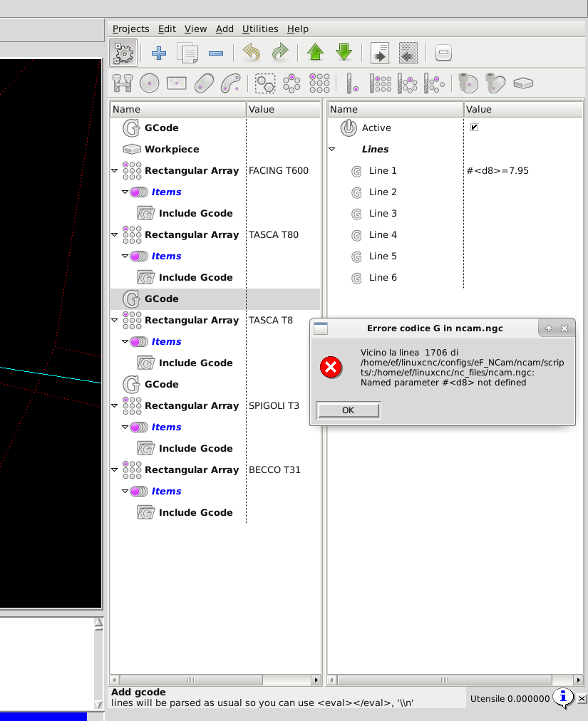Uncheck the Active checkbox
The image size is (588, 721).
475,128
